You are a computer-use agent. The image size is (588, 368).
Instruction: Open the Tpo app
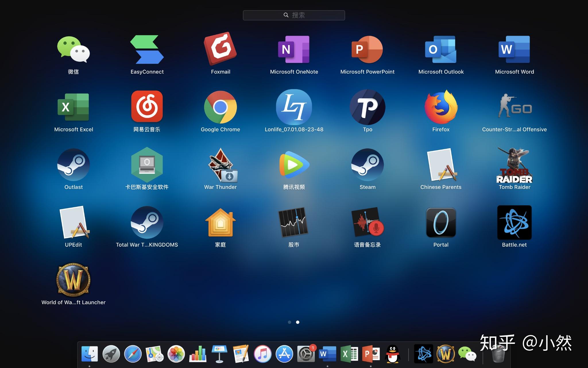pos(367,107)
